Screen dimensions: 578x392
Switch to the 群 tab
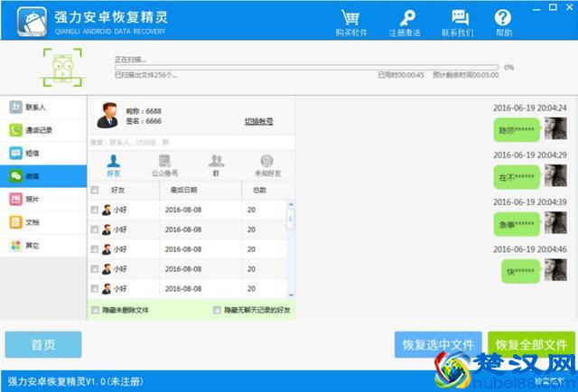[x=217, y=166]
